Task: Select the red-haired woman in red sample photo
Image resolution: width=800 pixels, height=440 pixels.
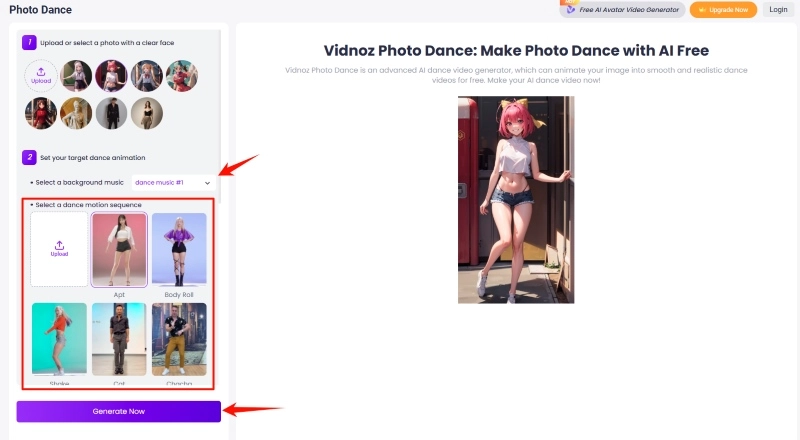Action: point(41,113)
